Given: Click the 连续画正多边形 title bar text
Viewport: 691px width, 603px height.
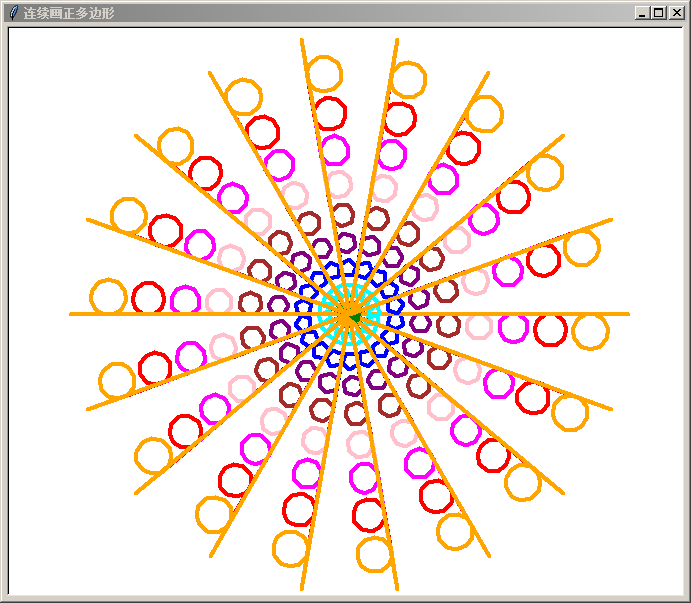Looking at the screenshot, I should [x=69, y=13].
